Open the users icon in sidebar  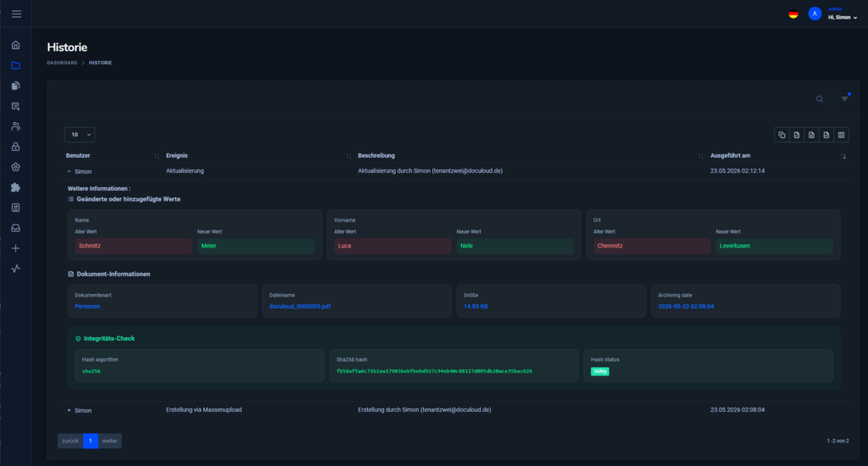pyautogui.click(x=15, y=126)
